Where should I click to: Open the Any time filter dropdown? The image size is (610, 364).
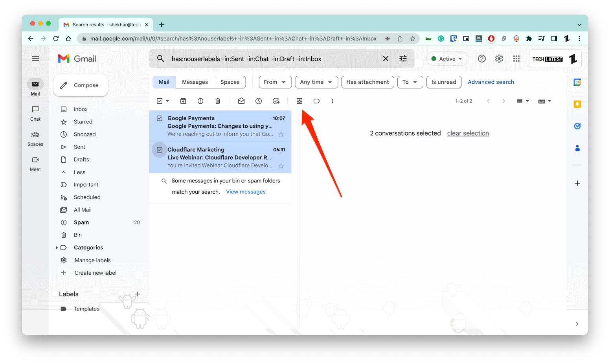(x=316, y=82)
